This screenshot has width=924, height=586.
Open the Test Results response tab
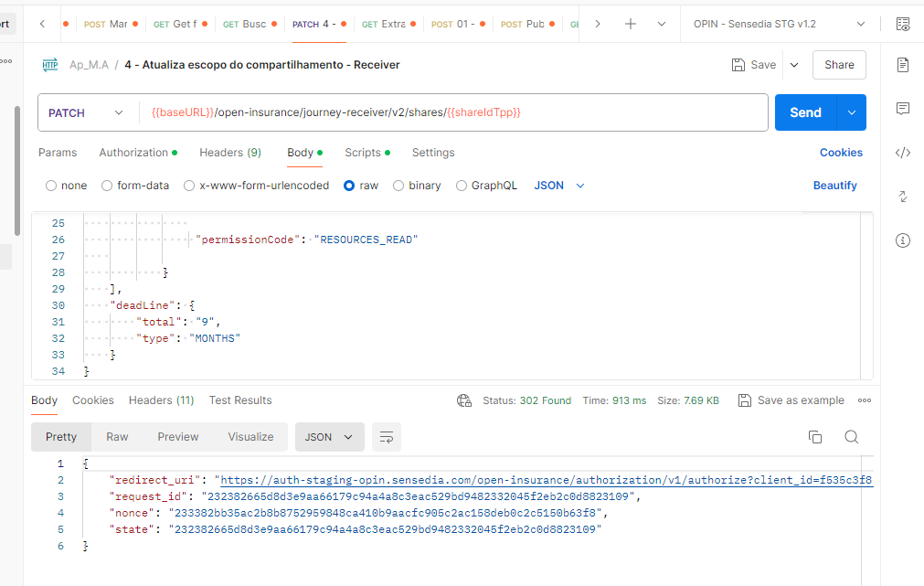(x=240, y=400)
